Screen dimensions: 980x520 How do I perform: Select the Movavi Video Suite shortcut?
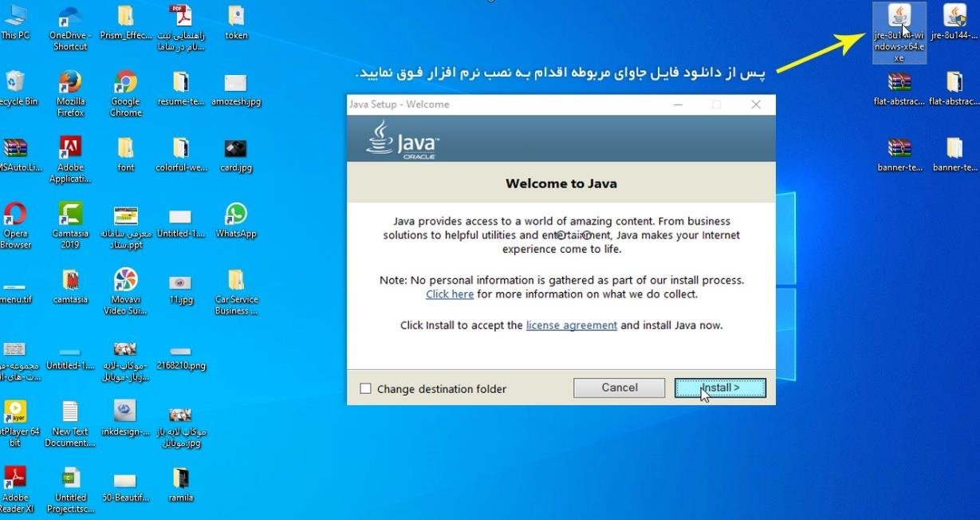tap(125, 292)
